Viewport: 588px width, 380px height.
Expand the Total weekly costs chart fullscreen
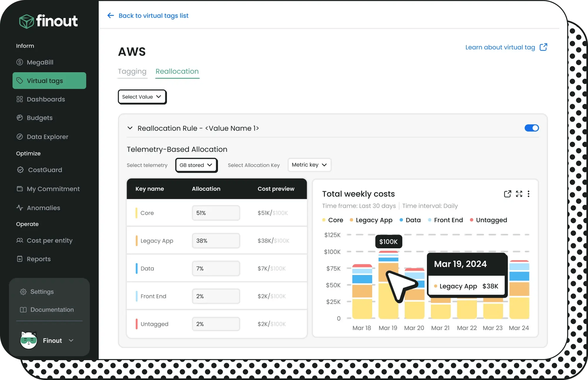point(519,194)
